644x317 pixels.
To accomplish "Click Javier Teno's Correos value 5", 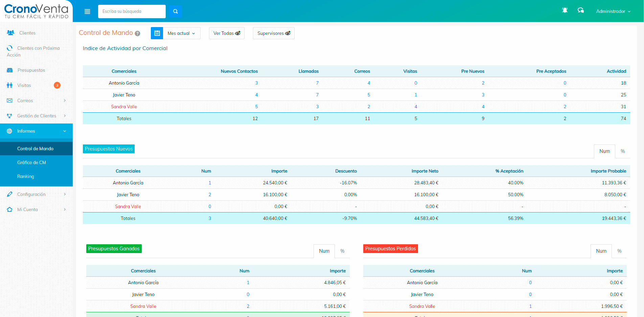I will pyautogui.click(x=369, y=95).
